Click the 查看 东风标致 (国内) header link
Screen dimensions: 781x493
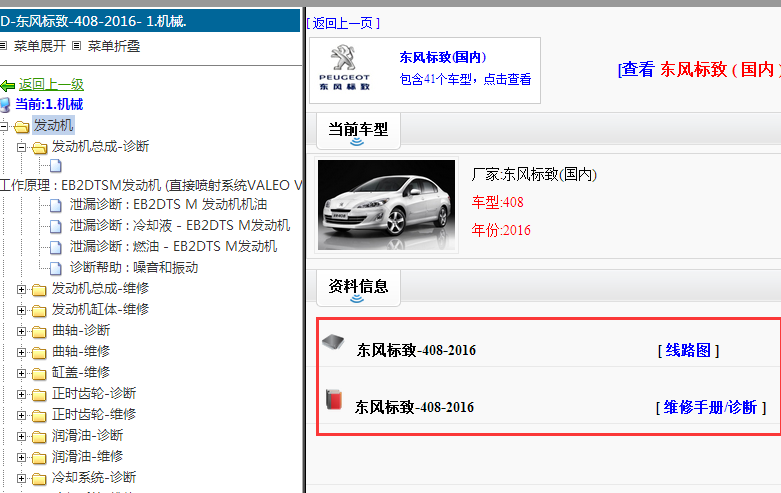[699, 70]
